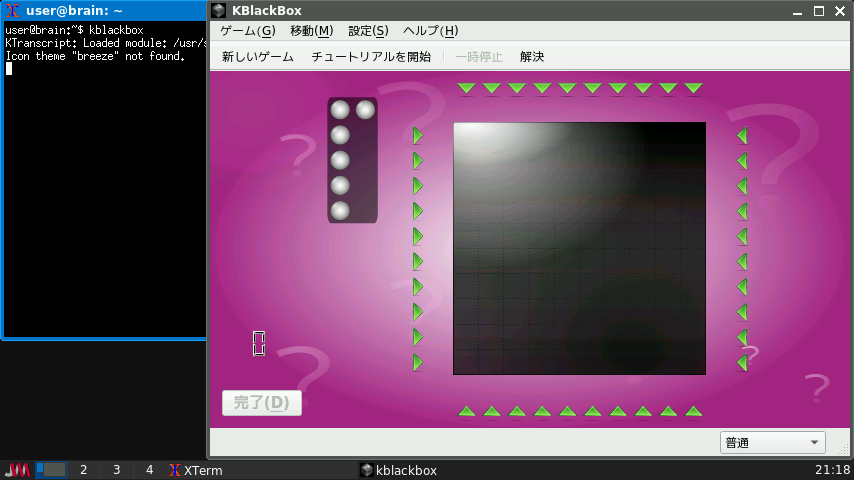Fire the bottommost laser on the left edge
This screenshot has width=854, height=480.
point(418,362)
